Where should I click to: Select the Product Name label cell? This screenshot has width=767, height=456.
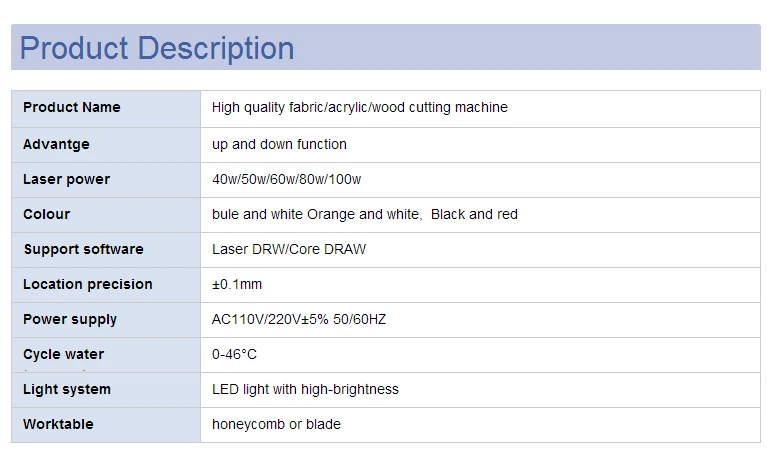click(x=106, y=108)
